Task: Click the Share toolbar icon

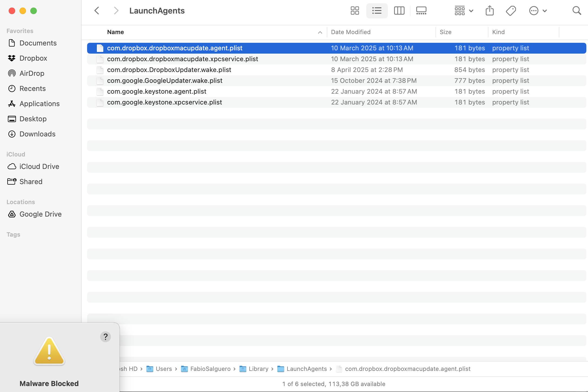Action: click(490, 11)
